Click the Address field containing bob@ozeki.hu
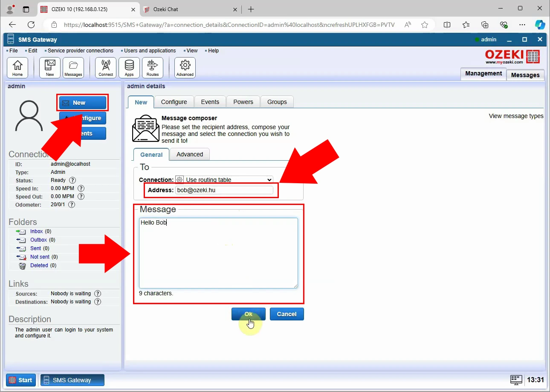This screenshot has width=550, height=392. coord(224,190)
